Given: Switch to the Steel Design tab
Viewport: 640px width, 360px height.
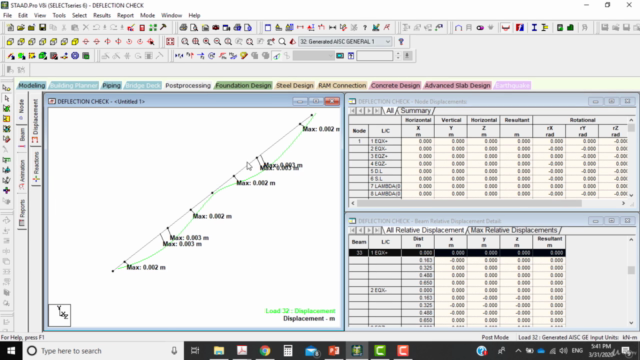Looking at the screenshot, I should pos(295,85).
